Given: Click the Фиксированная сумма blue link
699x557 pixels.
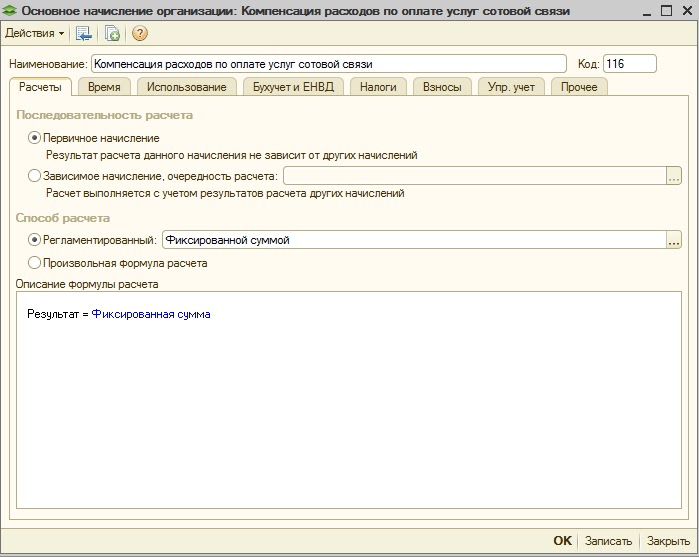Looking at the screenshot, I should [151, 314].
